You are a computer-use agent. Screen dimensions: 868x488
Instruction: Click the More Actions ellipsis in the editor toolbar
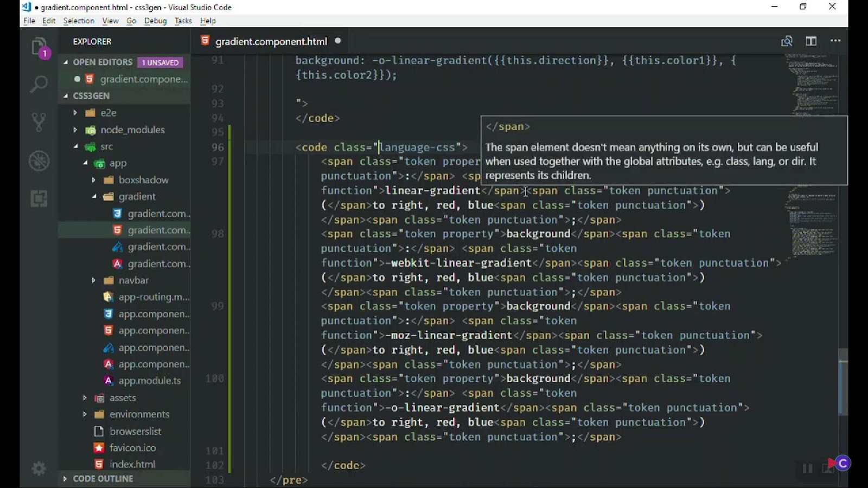(835, 41)
